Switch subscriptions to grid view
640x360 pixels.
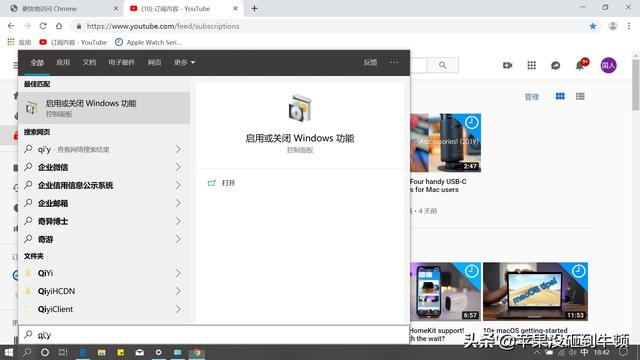tap(560, 96)
